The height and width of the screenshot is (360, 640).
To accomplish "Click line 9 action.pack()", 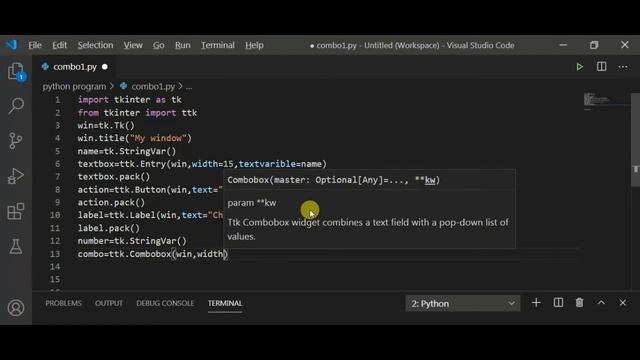I will pyautogui.click(x=111, y=202).
